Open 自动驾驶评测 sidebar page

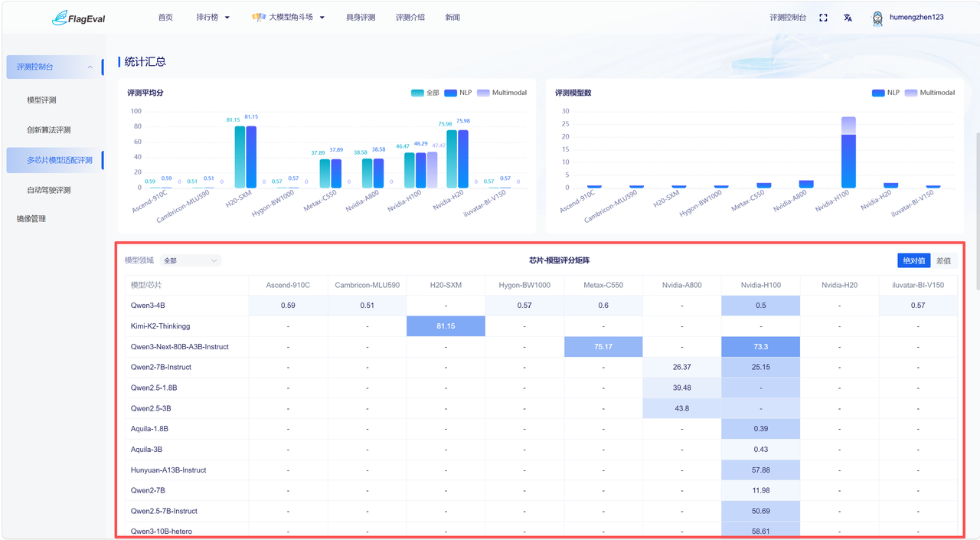click(x=49, y=190)
